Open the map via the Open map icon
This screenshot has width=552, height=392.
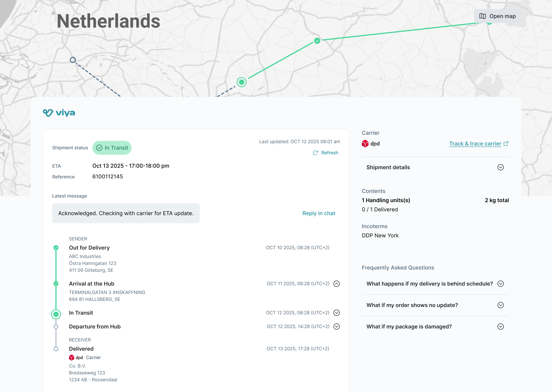(x=482, y=16)
